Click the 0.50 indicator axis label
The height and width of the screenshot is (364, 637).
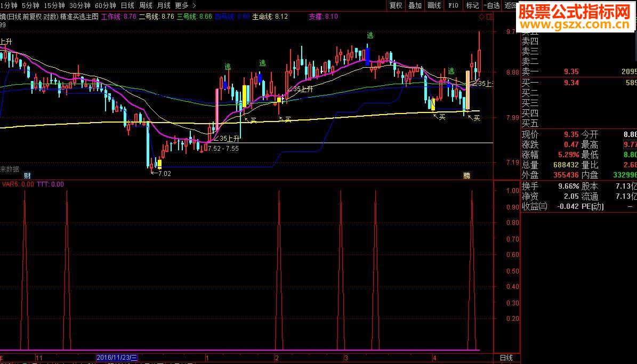(513, 271)
